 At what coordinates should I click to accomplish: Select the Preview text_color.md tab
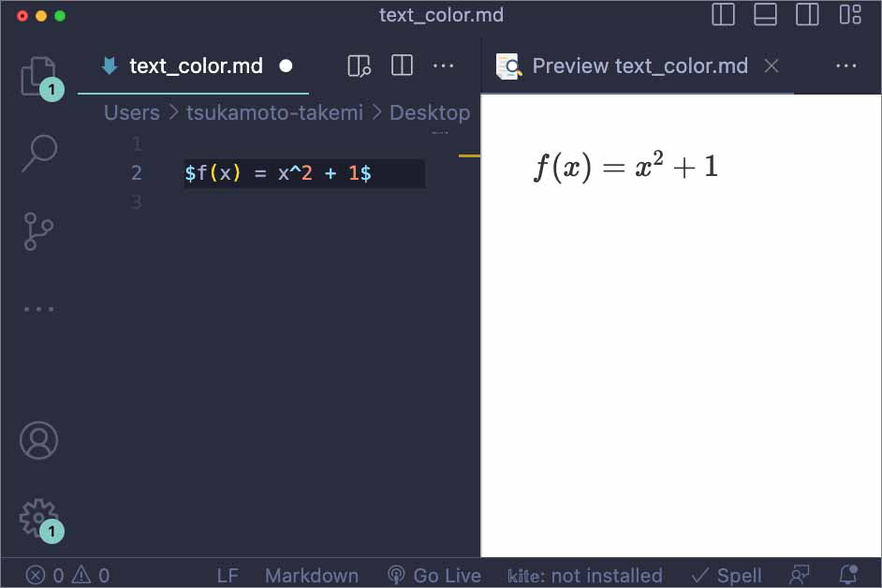coord(640,66)
